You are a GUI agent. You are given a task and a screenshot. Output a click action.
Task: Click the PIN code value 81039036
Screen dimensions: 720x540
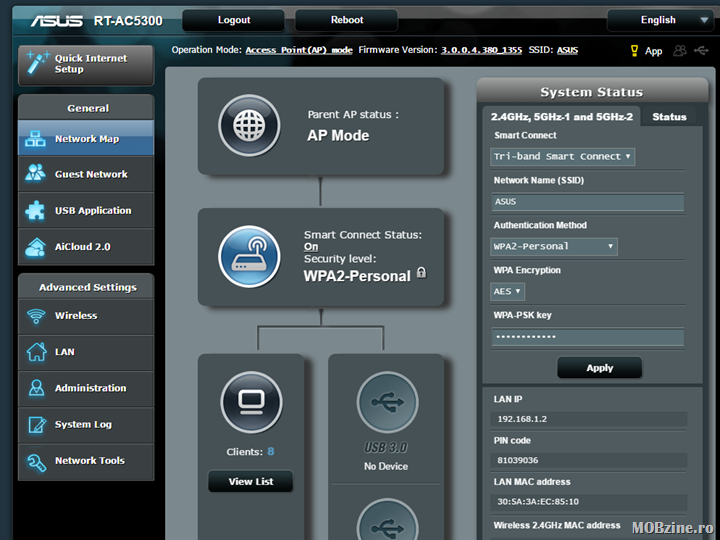click(x=518, y=460)
